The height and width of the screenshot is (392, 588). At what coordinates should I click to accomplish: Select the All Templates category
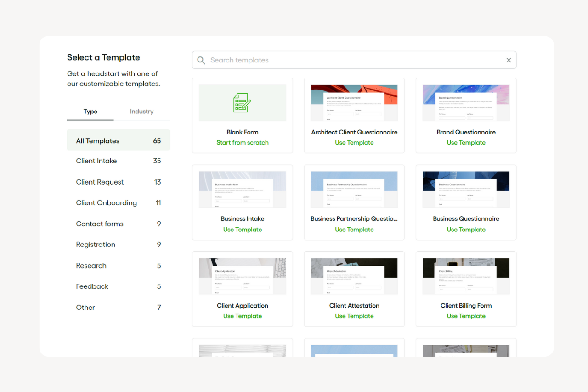119,141
